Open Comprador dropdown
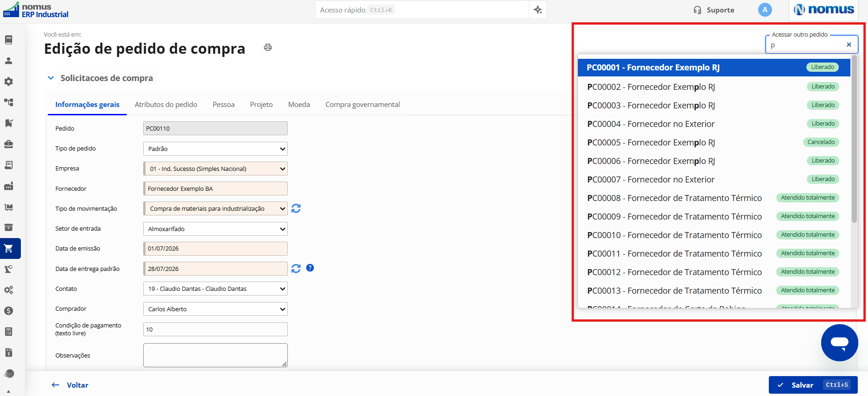The image size is (868, 396). tap(215, 309)
